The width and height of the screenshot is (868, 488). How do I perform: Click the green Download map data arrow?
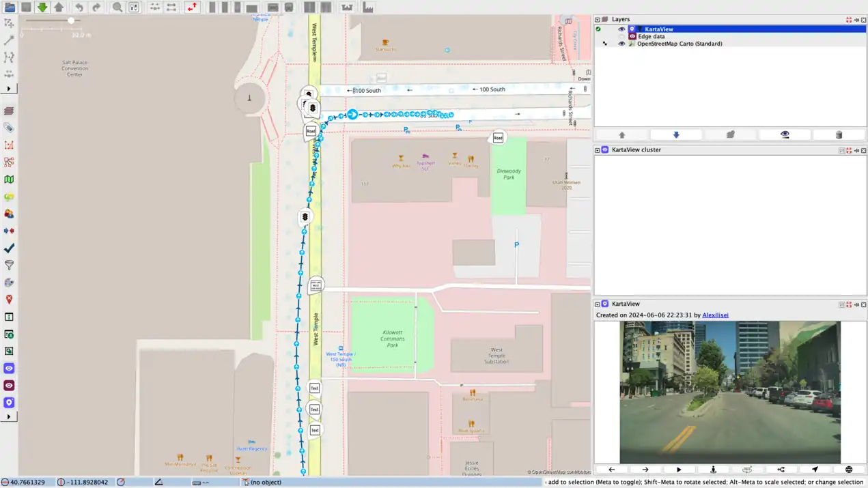pos(42,7)
